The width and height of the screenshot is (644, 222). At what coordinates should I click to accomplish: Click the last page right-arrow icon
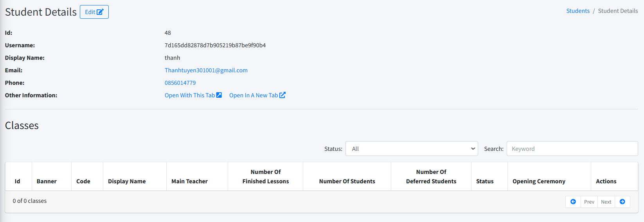click(622, 202)
